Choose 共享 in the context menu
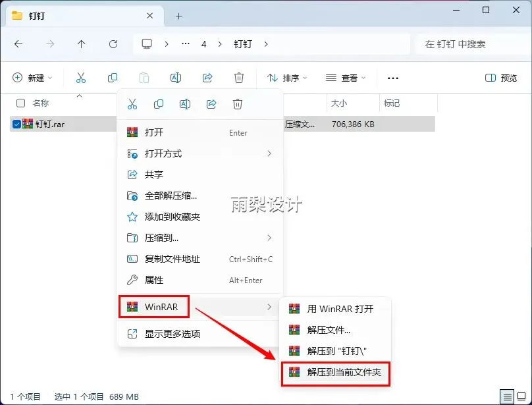 click(x=200, y=175)
